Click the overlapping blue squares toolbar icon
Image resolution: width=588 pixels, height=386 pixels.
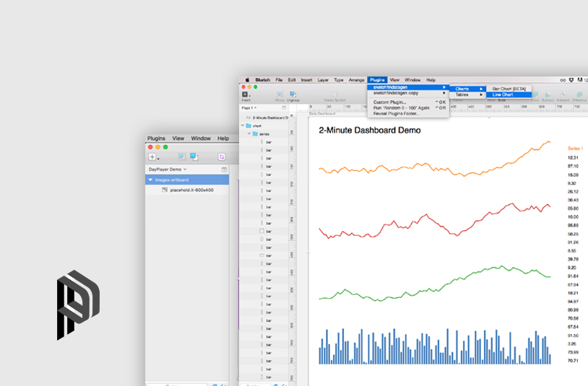pos(194,157)
